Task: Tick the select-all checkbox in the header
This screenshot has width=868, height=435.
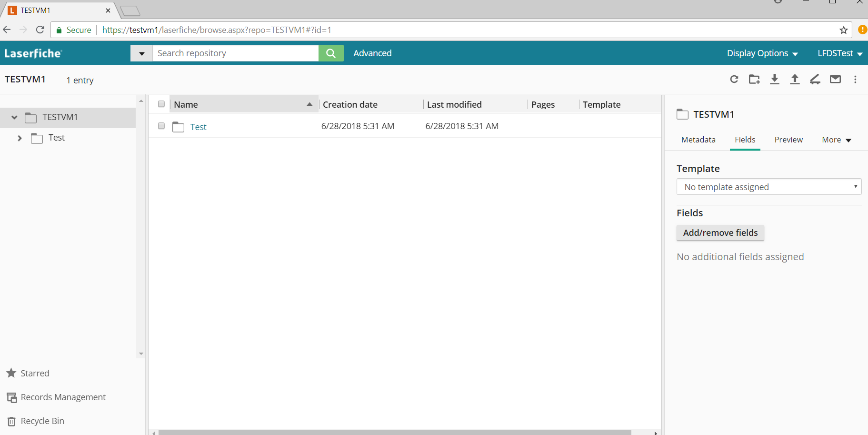Action: click(x=161, y=104)
